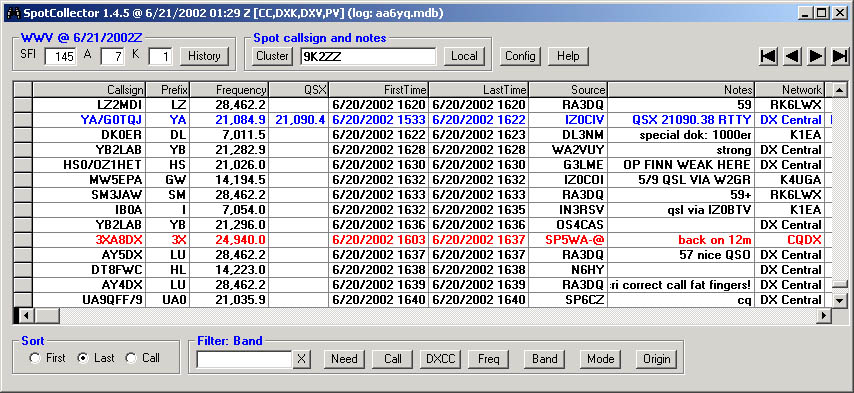The height and width of the screenshot is (393, 854).
Task: Open the Config window
Action: [520, 56]
